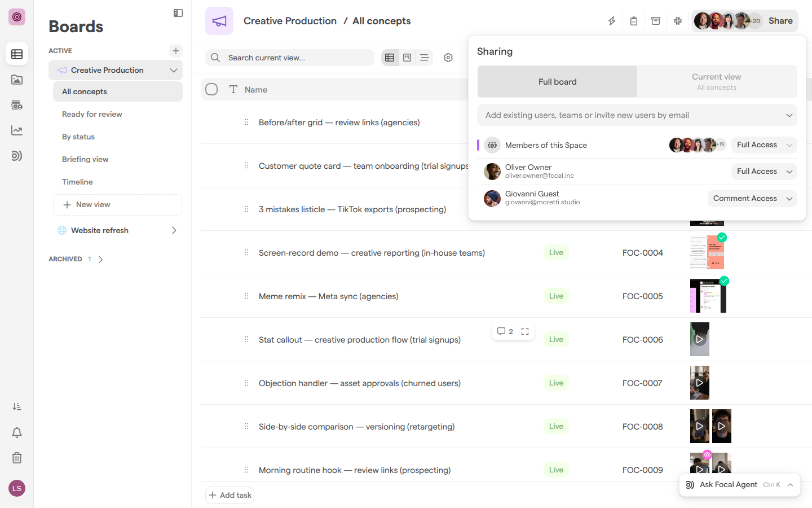Image resolution: width=812 pixels, height=508 pixels.
Task: Open the Timeline view
Action: tap(118, 182)
